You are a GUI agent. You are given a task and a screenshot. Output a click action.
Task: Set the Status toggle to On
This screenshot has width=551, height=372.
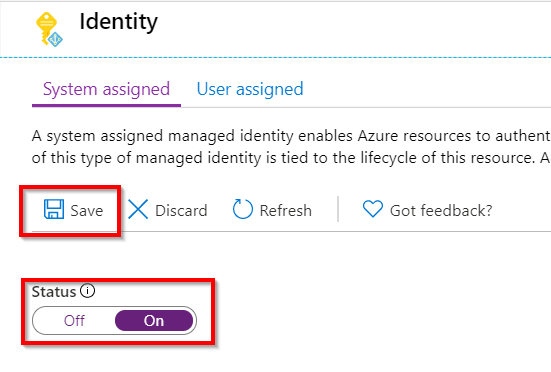154,321
